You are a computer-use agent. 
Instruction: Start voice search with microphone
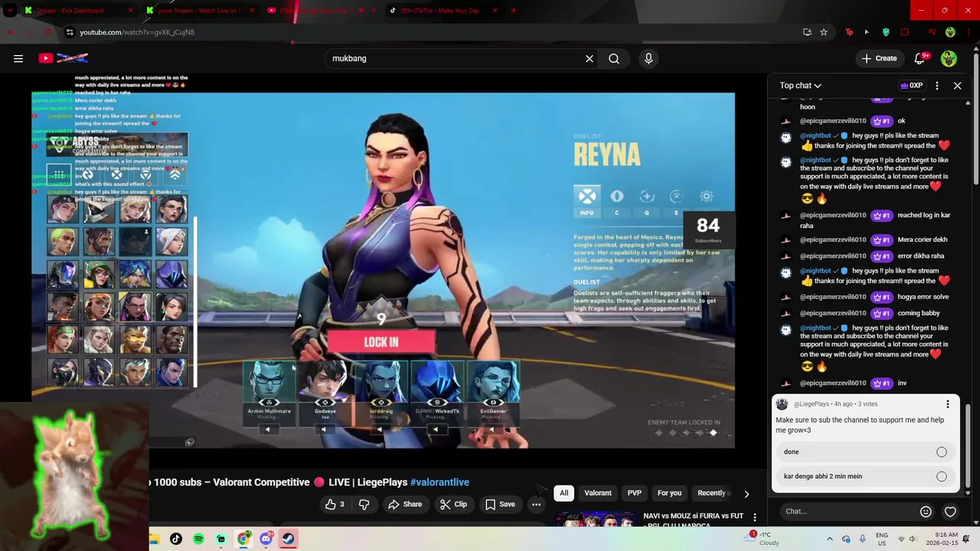tap(648, 58)
